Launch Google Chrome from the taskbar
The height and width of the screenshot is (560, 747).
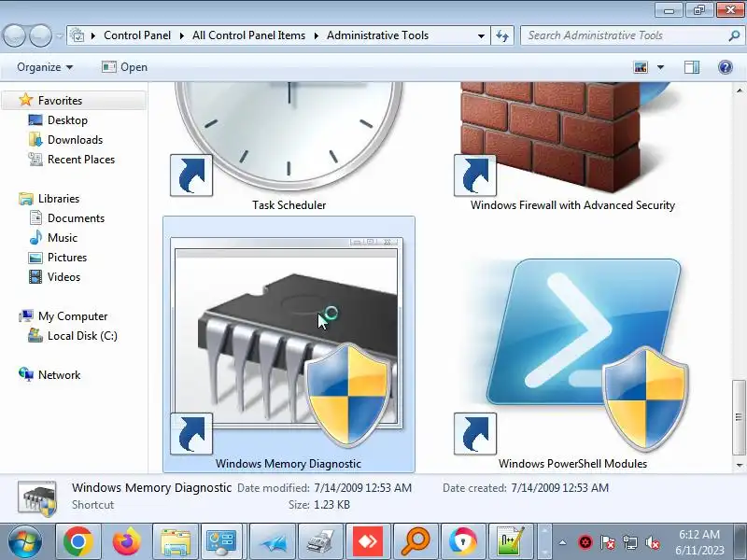tap(78, 541)
